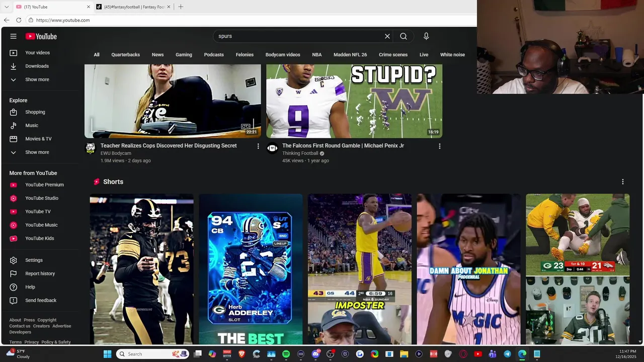Screen dimensions: 644x362
Task: Clear the search text with the X
Action: pos(387,36)
